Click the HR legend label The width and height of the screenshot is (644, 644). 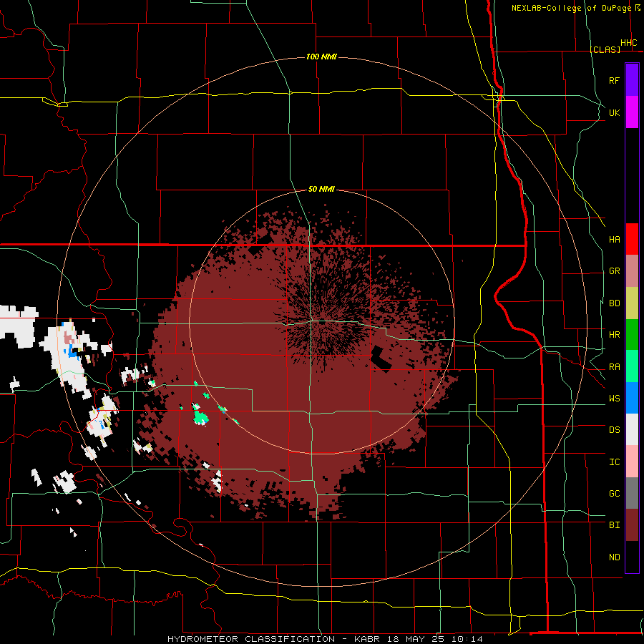coord(614,335)
